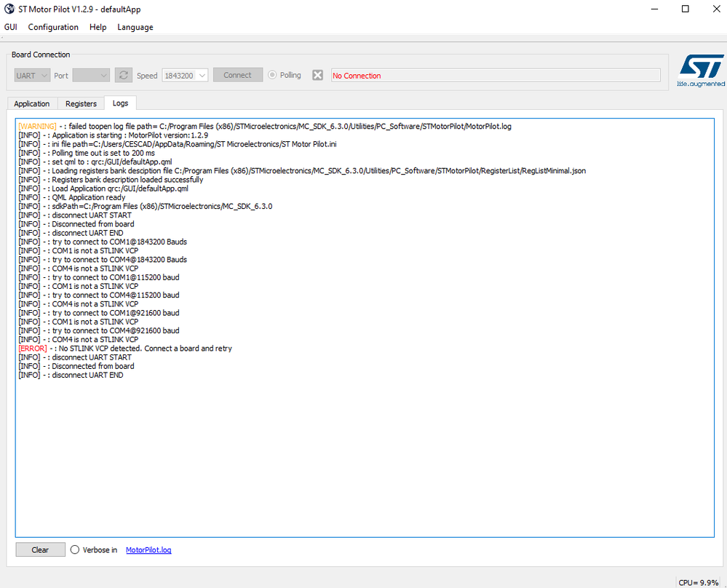Switch to the Application tab
The image size is (727, 588).
tap(32, 103)
